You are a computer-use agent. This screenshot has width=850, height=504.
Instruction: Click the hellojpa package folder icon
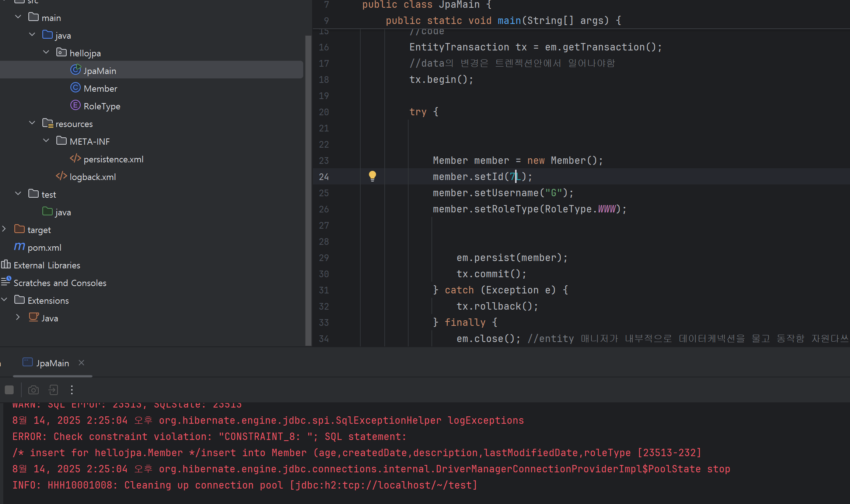[x=62, y=52]
